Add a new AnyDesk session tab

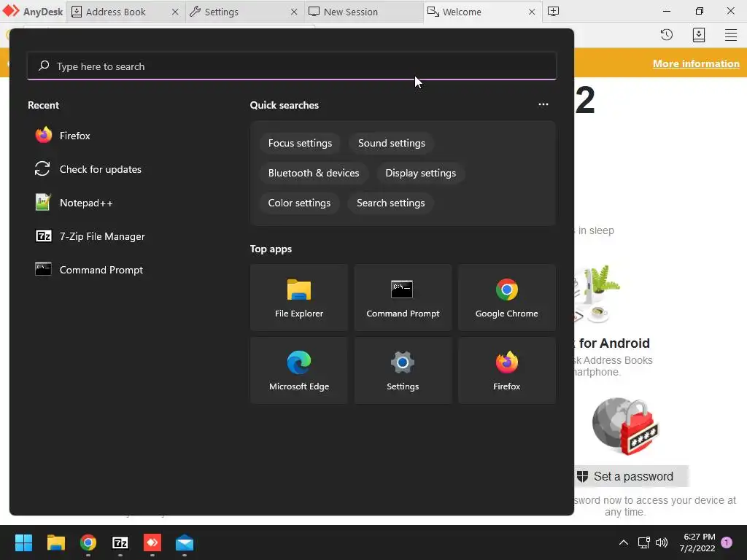[553, 12]
